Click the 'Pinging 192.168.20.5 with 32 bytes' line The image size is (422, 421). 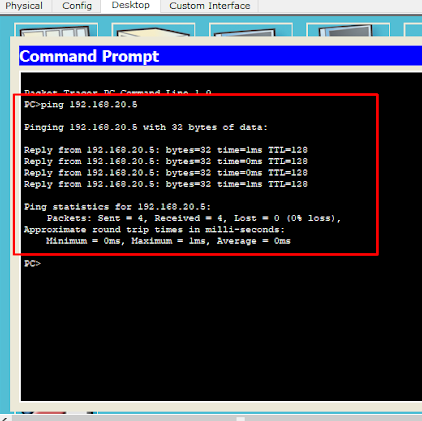[146, 127]
